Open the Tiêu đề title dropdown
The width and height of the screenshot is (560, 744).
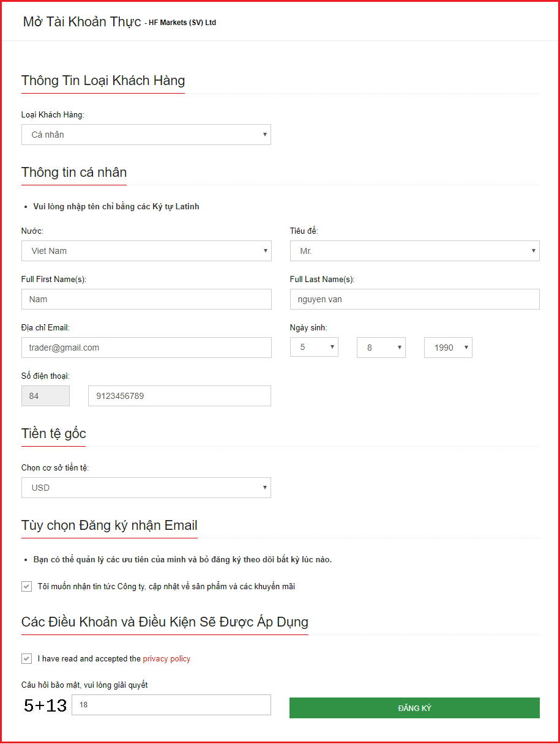(x=414, y=251)
